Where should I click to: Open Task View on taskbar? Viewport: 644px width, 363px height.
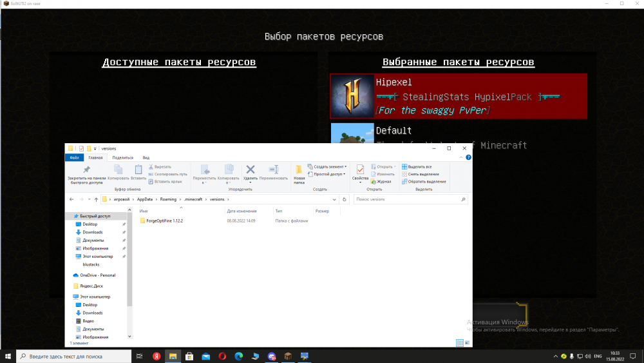(x=139, y=356)
